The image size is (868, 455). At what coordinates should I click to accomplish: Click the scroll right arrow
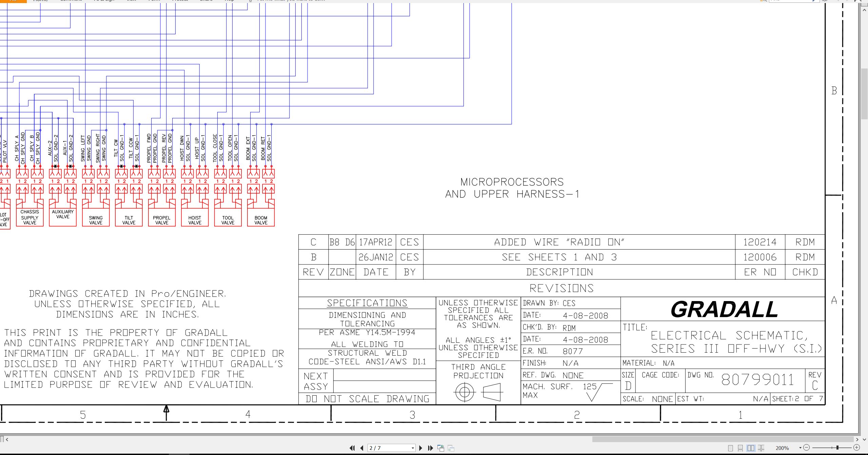[857, 439]
